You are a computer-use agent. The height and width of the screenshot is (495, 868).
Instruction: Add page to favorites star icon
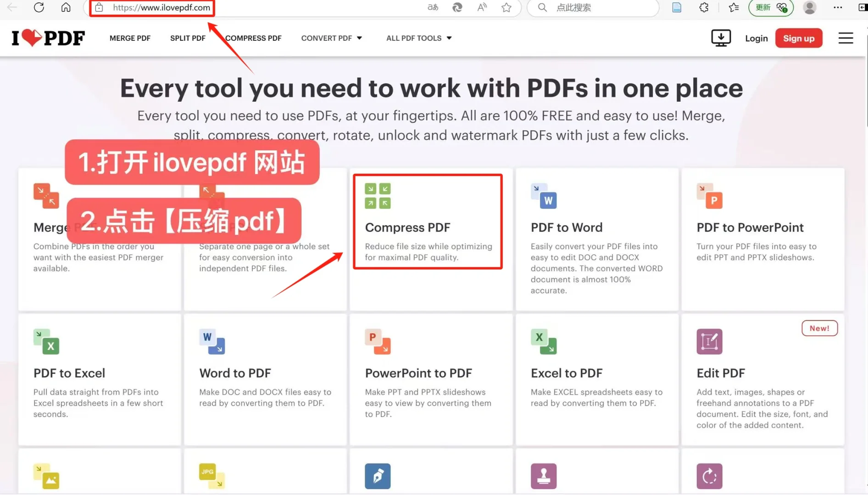coord(506,7)
